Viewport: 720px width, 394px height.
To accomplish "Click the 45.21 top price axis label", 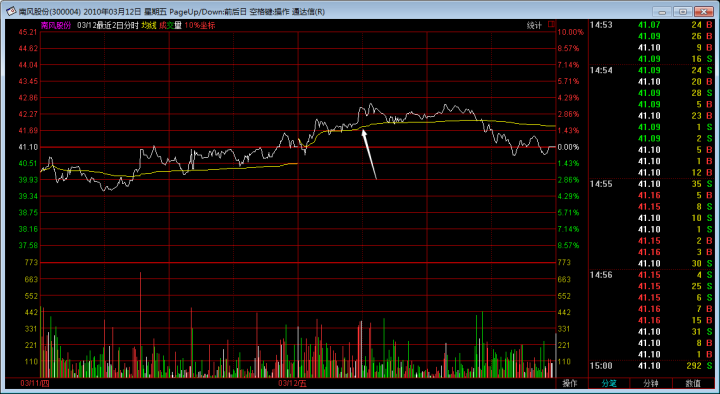I will click(28, 32).
